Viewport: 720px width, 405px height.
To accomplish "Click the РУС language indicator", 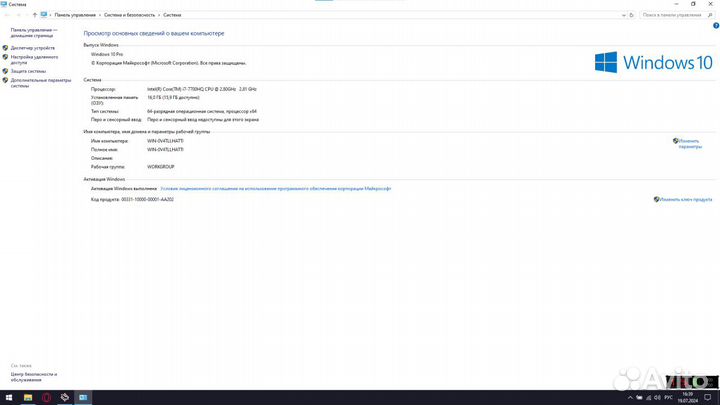I will tap(669, 398).
